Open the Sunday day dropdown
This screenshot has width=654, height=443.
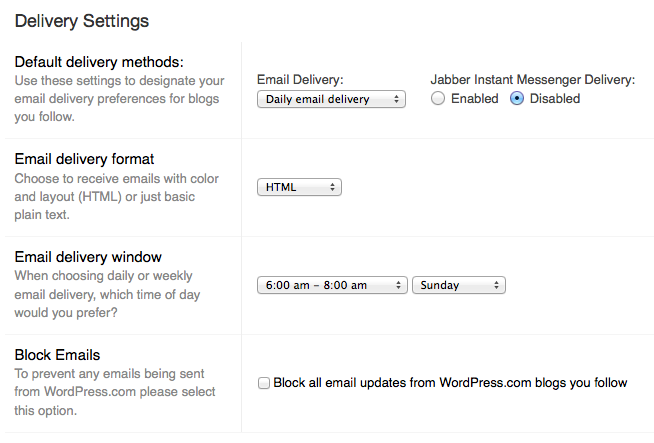point(459,285)
